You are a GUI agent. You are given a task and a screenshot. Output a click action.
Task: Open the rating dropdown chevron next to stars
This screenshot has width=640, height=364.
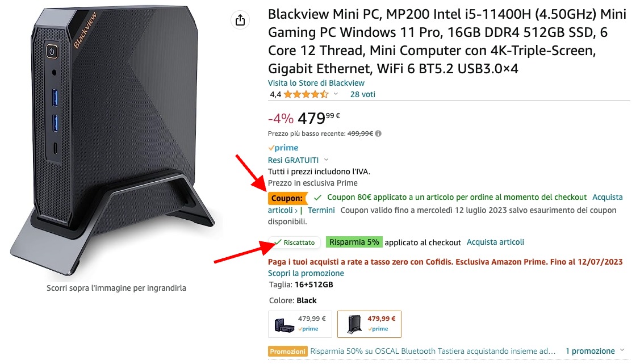tap(336, 94)
